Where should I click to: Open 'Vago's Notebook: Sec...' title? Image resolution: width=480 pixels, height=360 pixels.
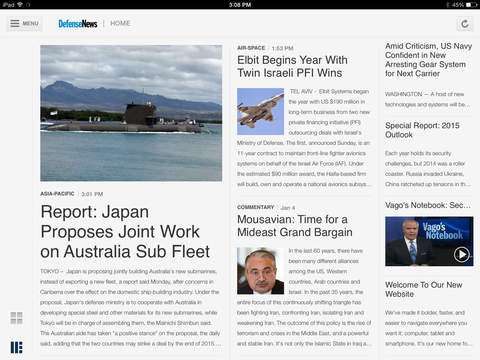[428, 205]
